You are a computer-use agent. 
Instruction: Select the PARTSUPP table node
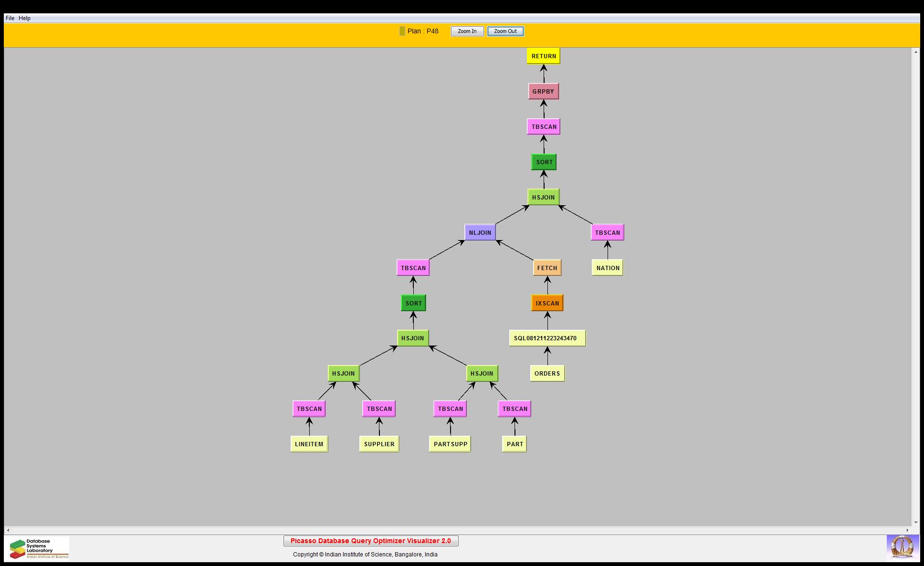coord(450,444)
